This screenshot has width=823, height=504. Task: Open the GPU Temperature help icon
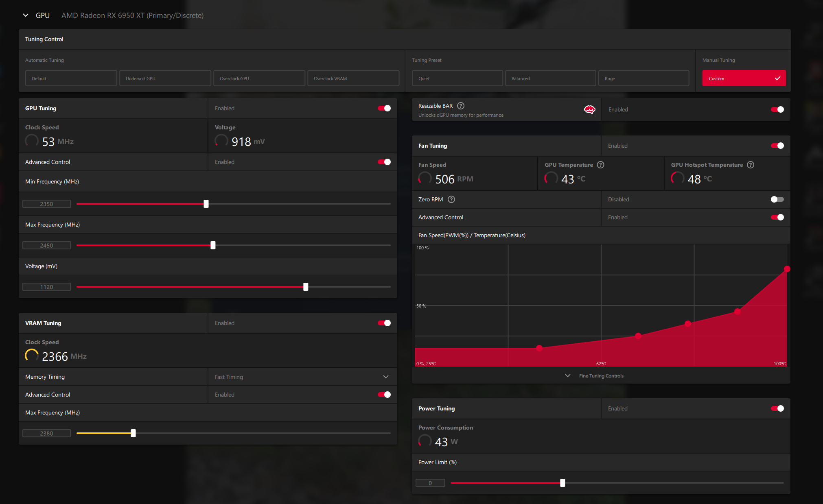pos(600,165)
